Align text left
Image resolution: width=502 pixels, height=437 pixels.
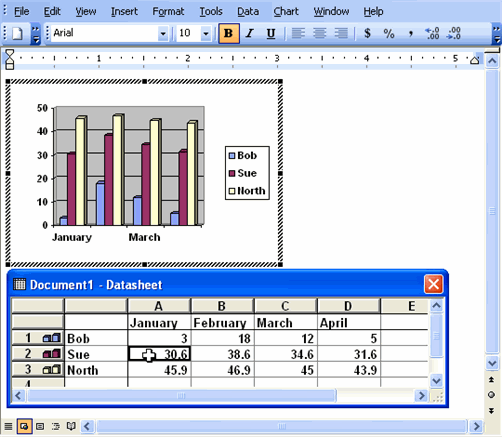point(298,33)
